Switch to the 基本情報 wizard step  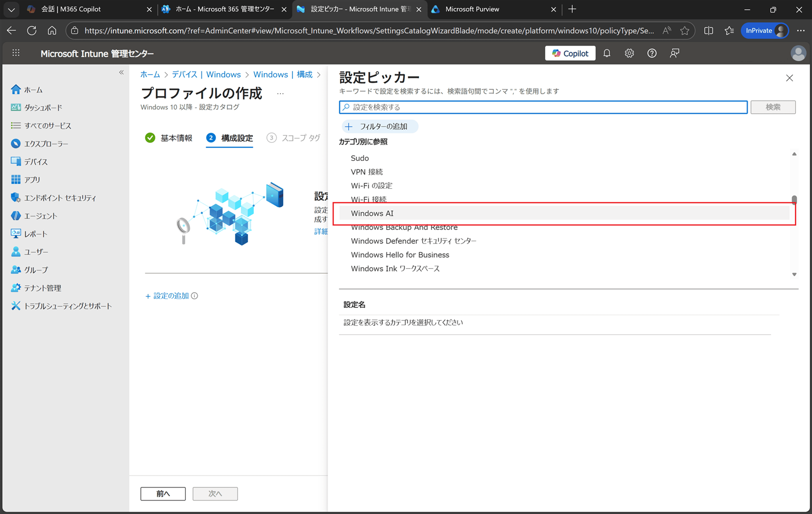[169, 138]
